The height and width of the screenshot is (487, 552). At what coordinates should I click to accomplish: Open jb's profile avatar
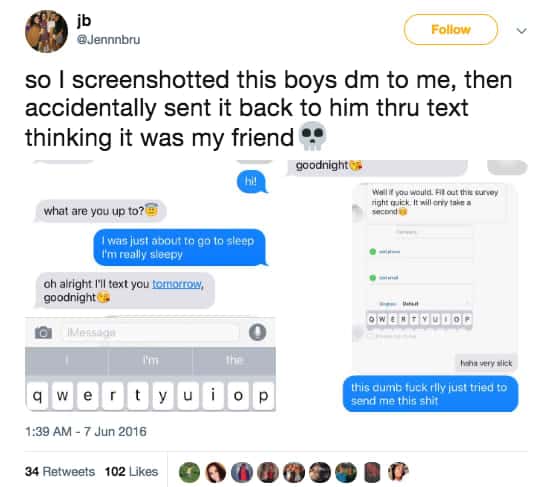click(x=46, y=31)
